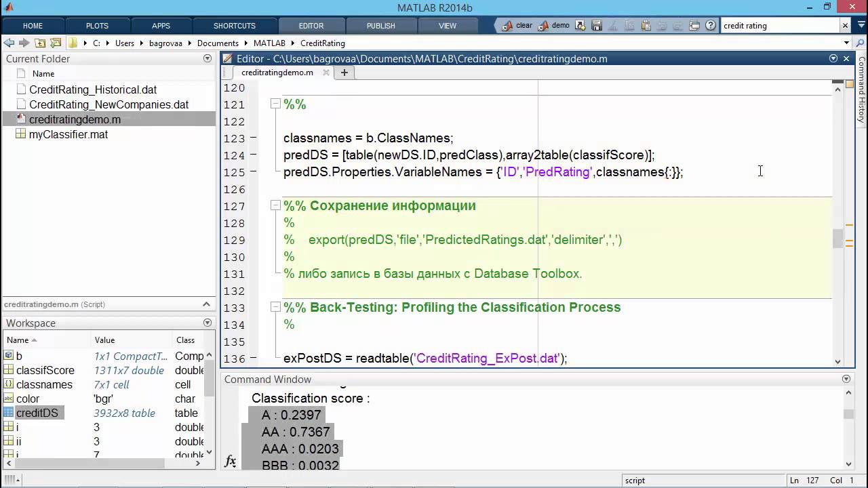
Task: Click the fx function browser icon
Action: [231, 462]
